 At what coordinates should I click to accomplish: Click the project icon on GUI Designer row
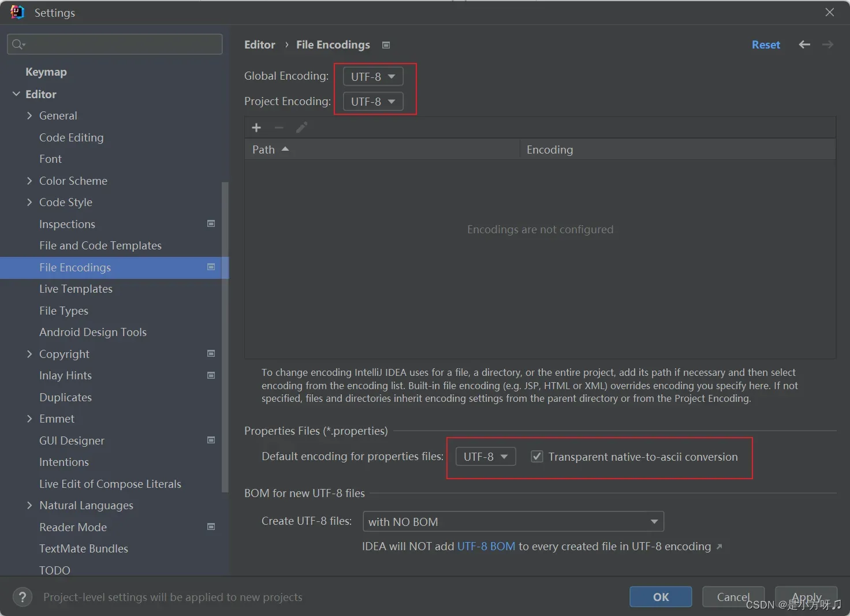click(x=211, y=440)
